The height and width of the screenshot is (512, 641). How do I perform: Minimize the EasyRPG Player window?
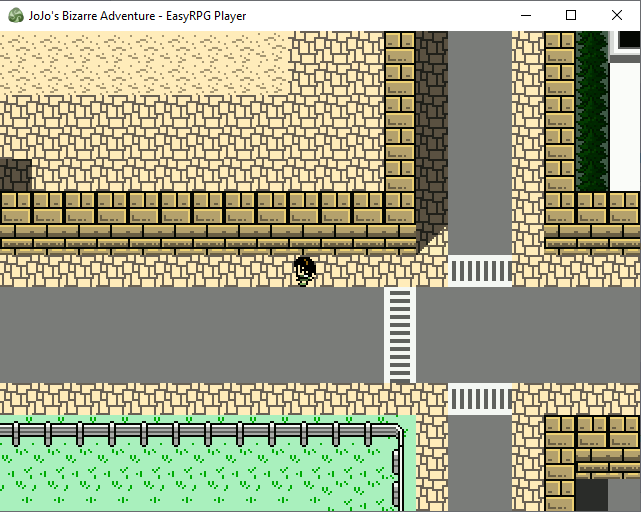(x=526, y=16)
